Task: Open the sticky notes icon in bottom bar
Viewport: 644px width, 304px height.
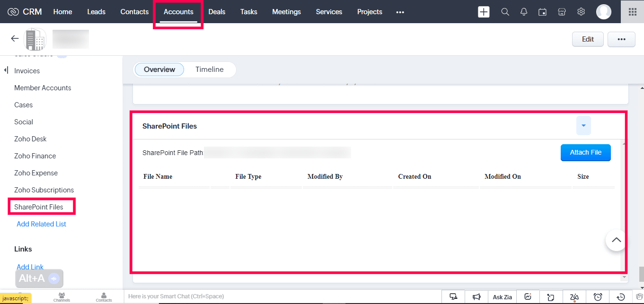Action: pyautogui.click(x=551, y=297)
